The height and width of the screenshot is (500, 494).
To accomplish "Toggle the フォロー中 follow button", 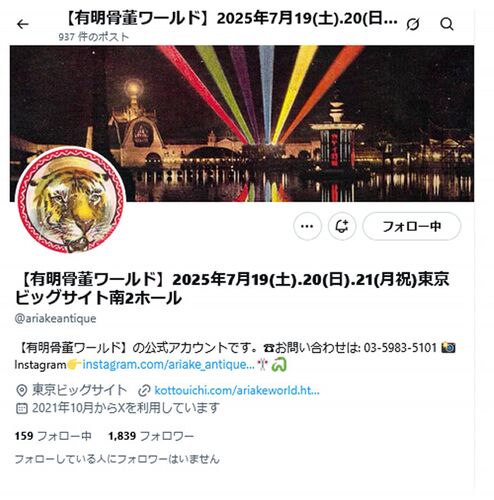I will pyautogui.click(x=412, y=226).
